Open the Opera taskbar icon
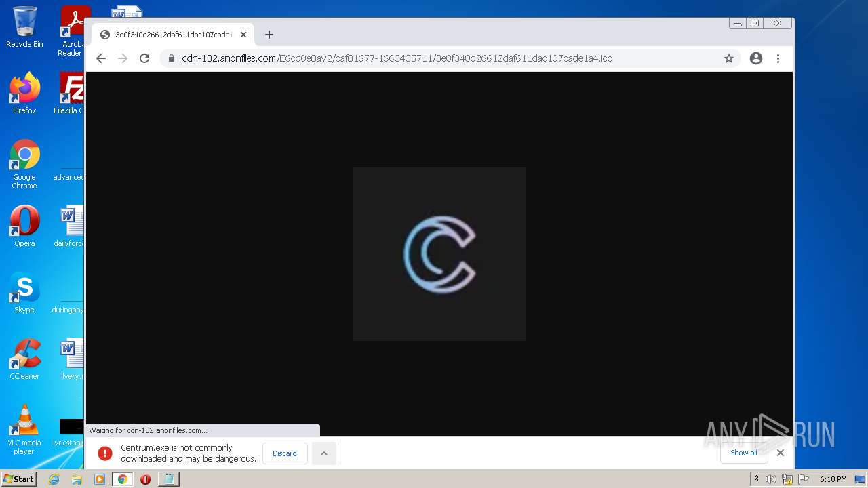 145,479
